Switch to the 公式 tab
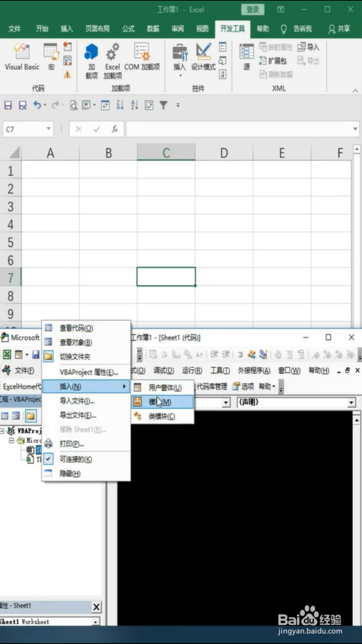The image size is (362, 644). tap(128, 29)
